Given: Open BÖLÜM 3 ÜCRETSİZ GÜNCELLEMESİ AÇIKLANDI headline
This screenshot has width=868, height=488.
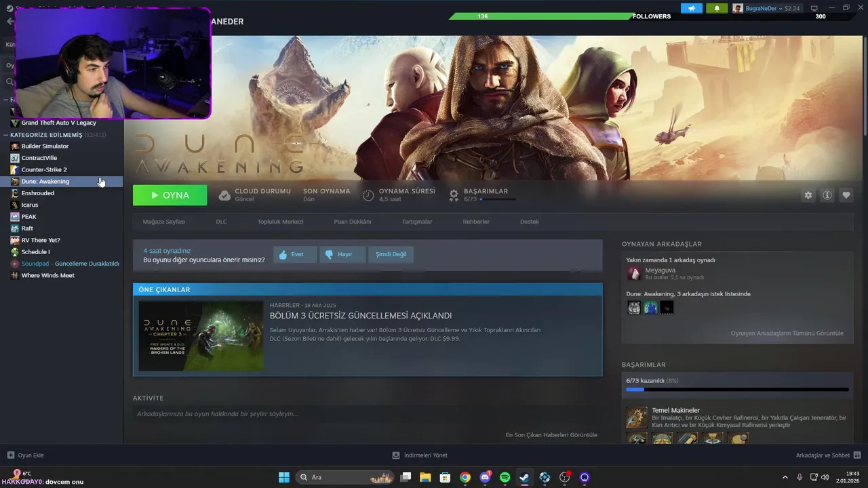Looking at the screenshot, I should coord(361,316).
